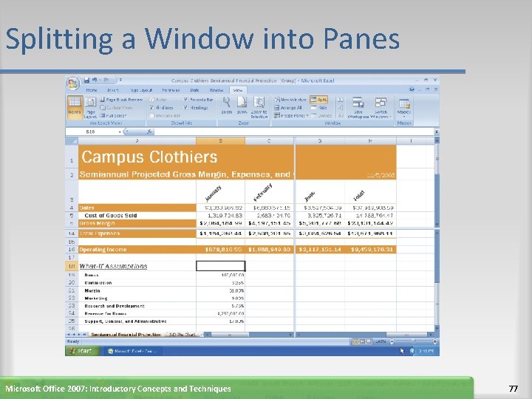The height and width of the screenshot is (399, 532).
Task: Switch to the Insert ribbon tab
Action: 113,90
